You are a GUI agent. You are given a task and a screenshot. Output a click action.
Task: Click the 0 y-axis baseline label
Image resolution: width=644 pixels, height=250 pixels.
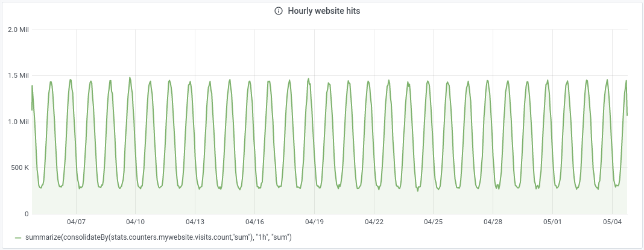click(26, 214)
